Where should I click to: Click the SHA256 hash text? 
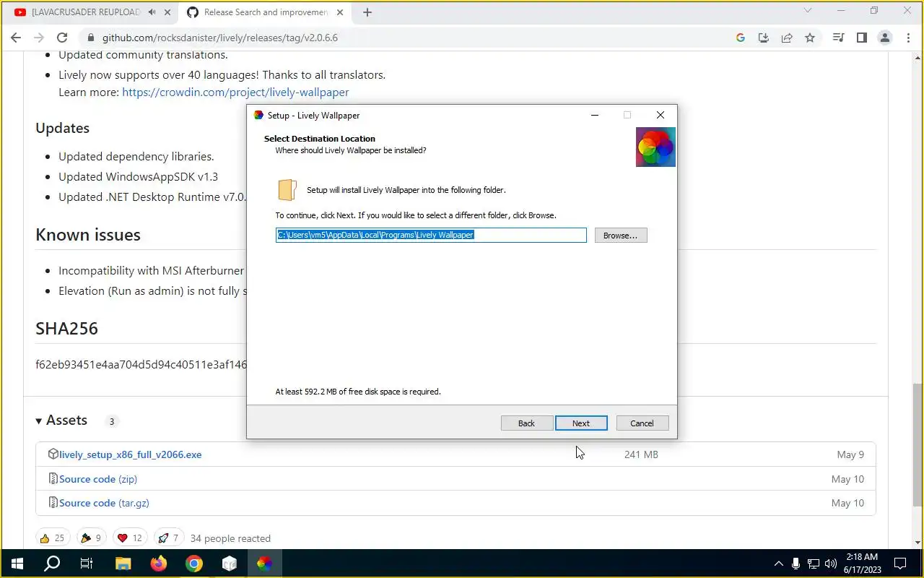point(141,365)
